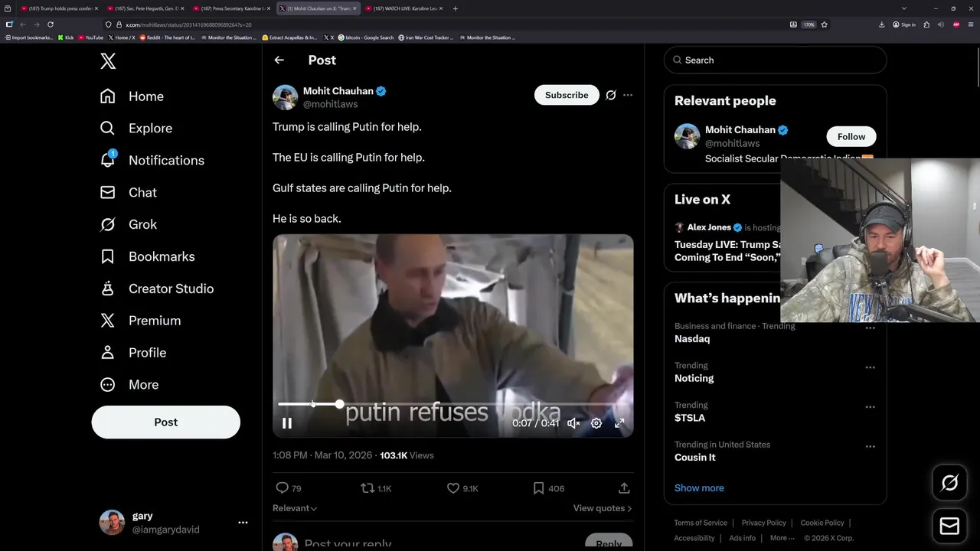Viewport: 980px width, 551px height.
Task: Open the floating messages envelope button
Action: click(949, 526)
